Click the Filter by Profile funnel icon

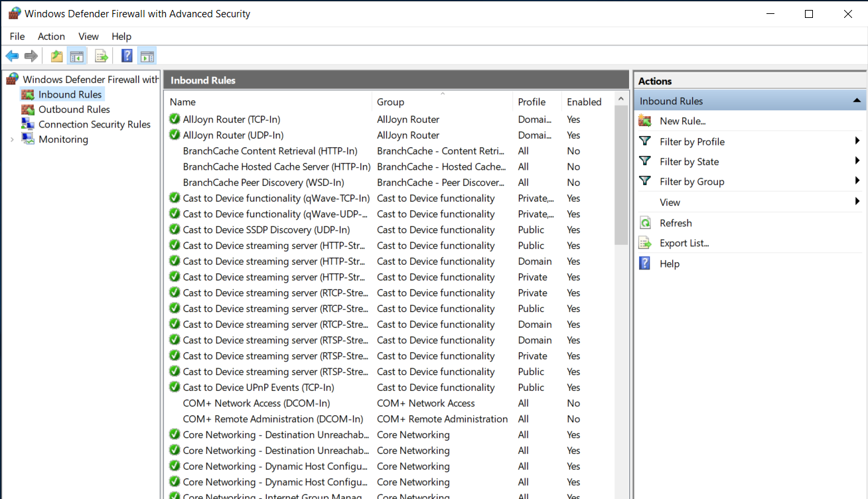pyautogui.click(x=644, y=141)
